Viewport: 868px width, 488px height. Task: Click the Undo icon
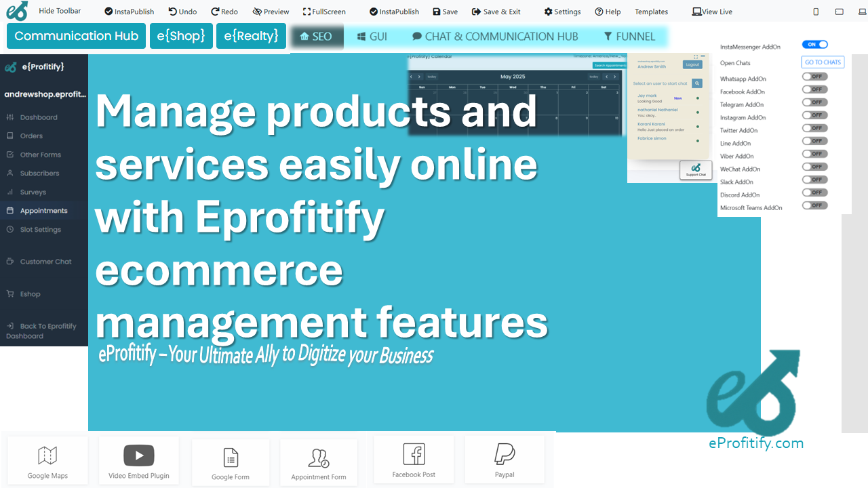[x=172, y=12]
